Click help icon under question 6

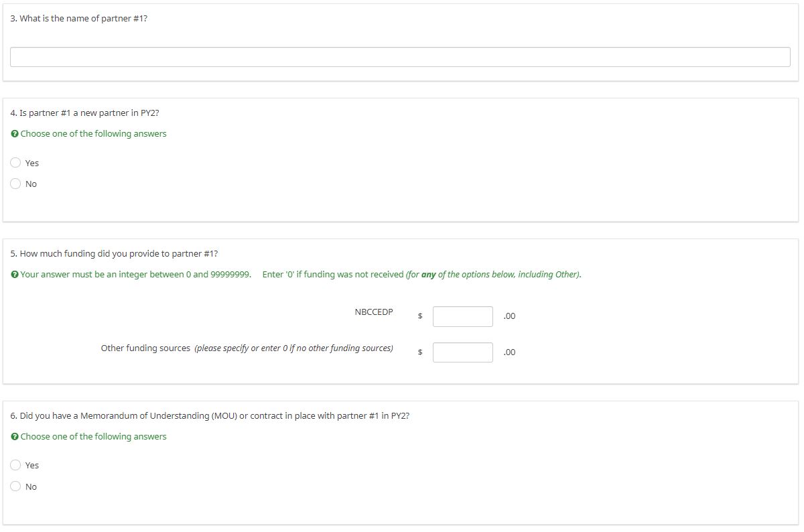point(15,437)
